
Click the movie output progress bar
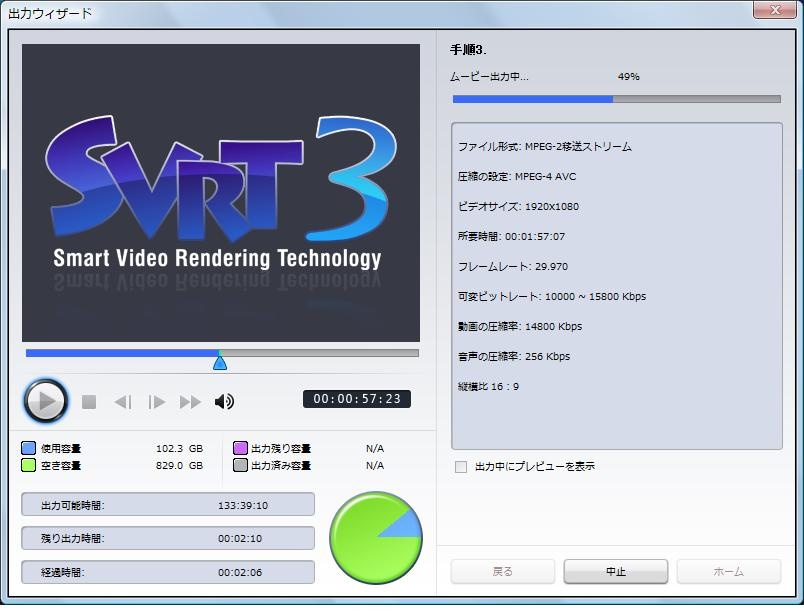(x=616, y=99)
